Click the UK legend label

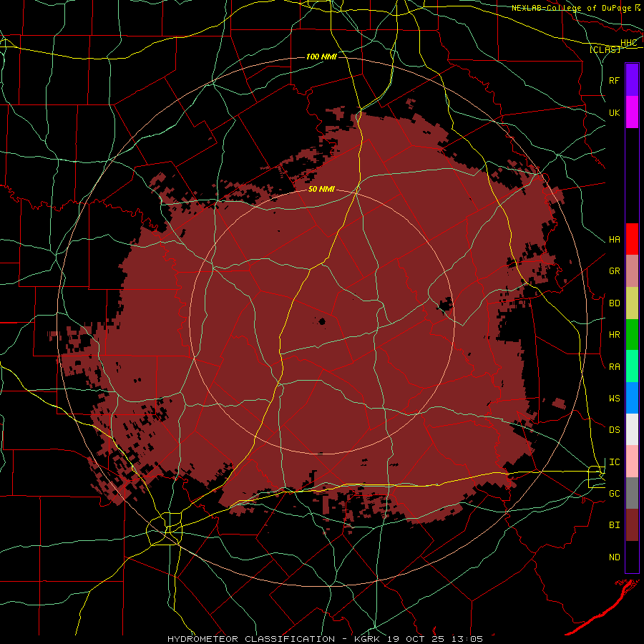(614, 112)
